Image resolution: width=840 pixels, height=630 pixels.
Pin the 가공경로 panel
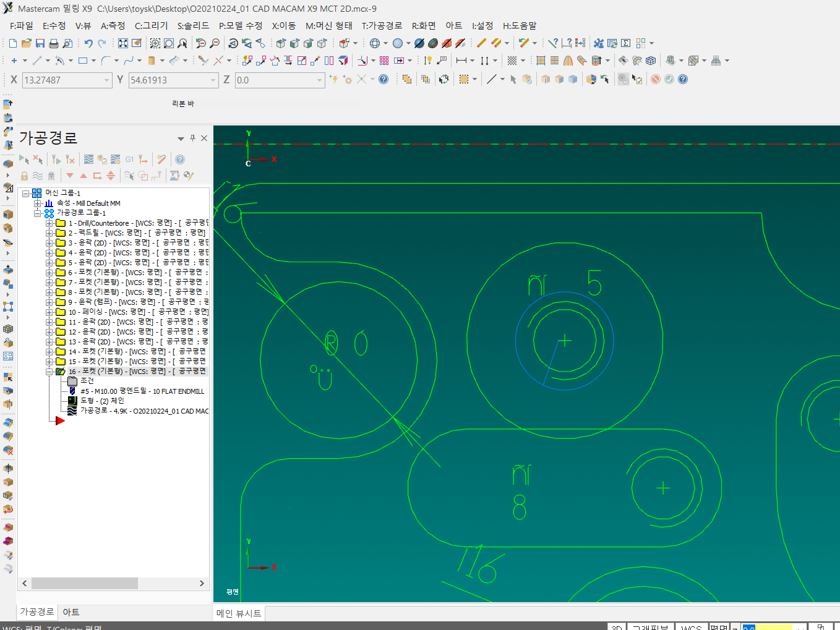point(192,138)
